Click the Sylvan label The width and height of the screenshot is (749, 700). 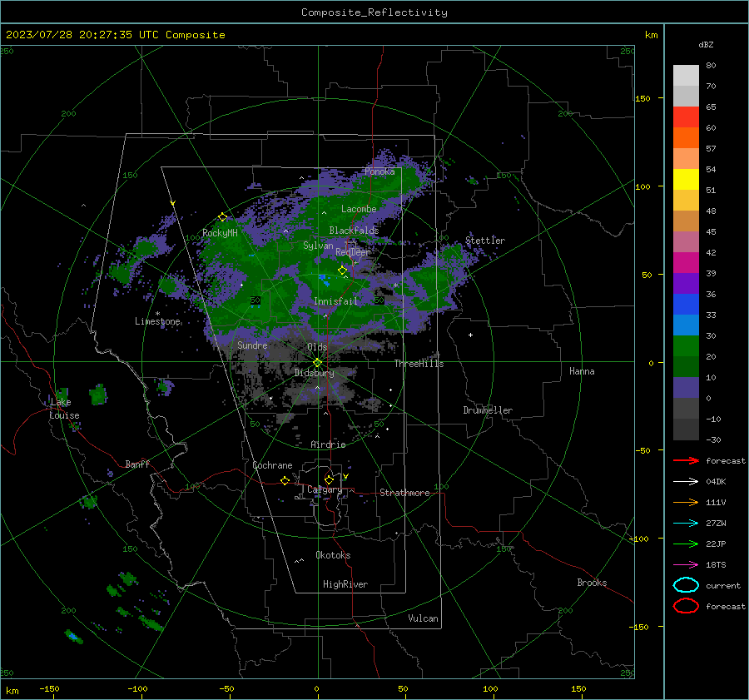(318, 246)
